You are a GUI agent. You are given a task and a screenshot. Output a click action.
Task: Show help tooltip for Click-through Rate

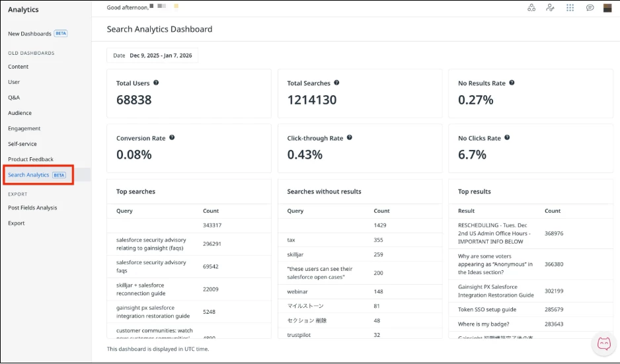tap(349, 137)
